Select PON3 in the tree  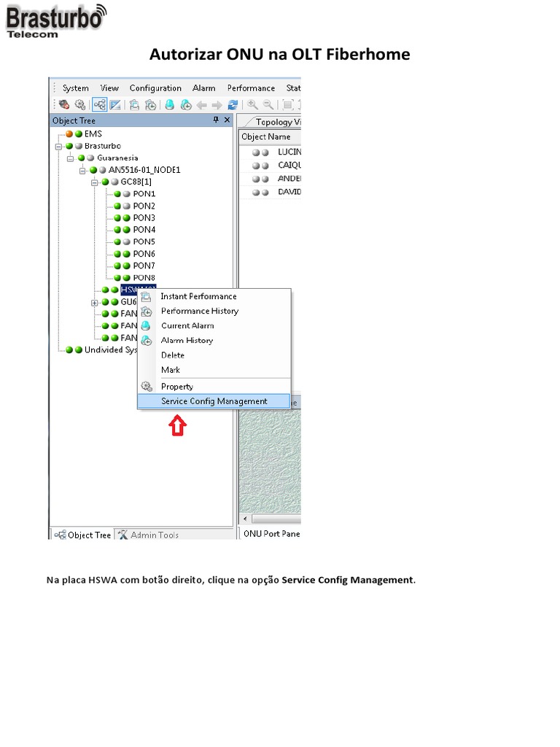[x=144, y=217]
